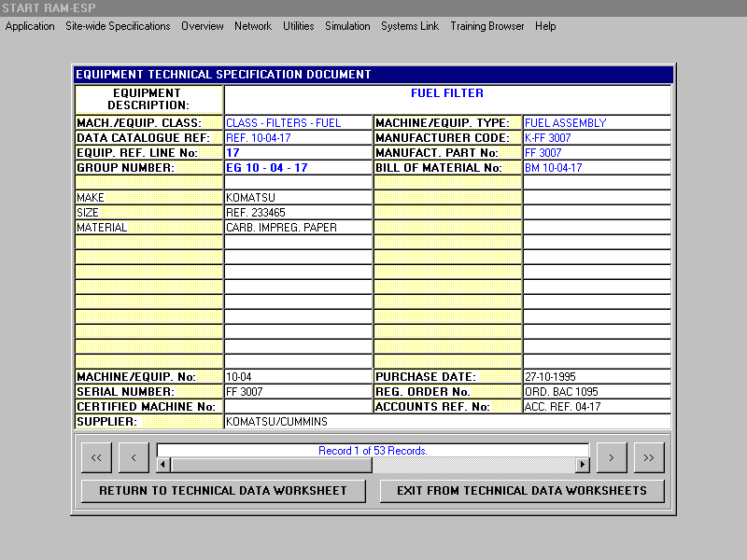Click the machine number value 10-04

click(x=298, y=377)
